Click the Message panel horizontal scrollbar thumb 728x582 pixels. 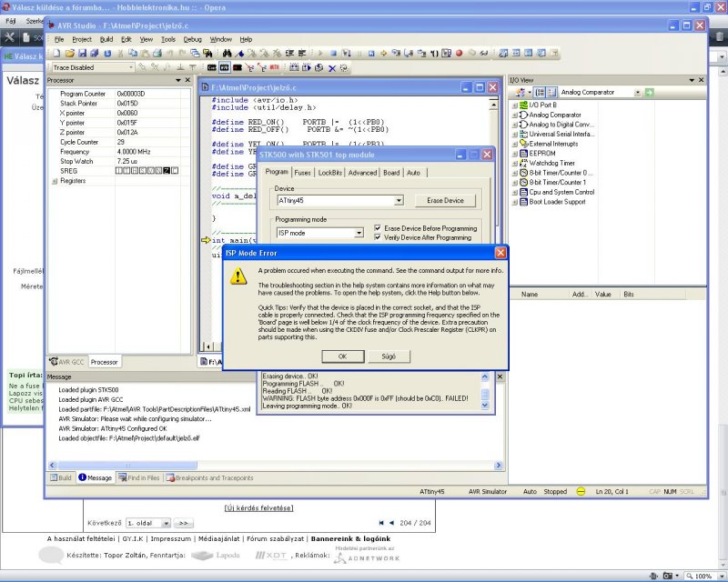coord(127,465)
